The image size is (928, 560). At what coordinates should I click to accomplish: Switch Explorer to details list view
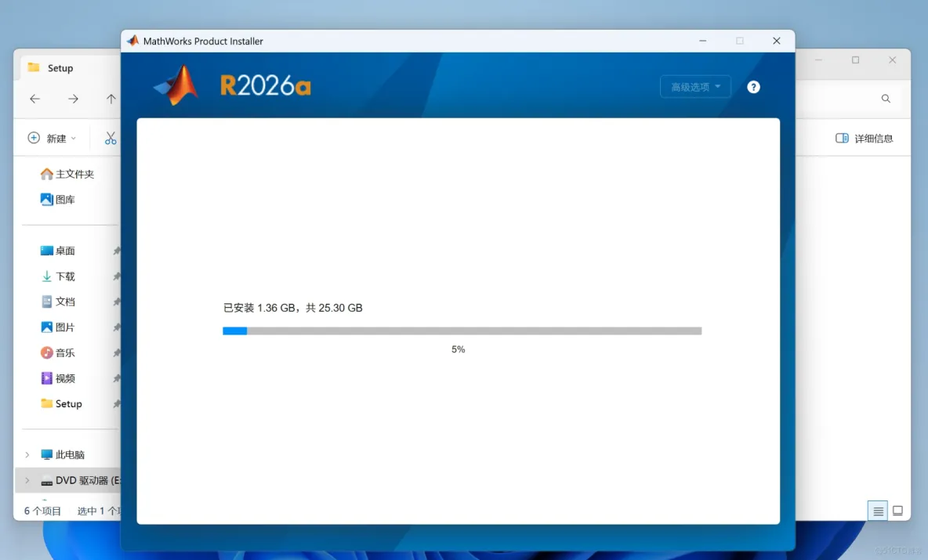pos(878,511)
